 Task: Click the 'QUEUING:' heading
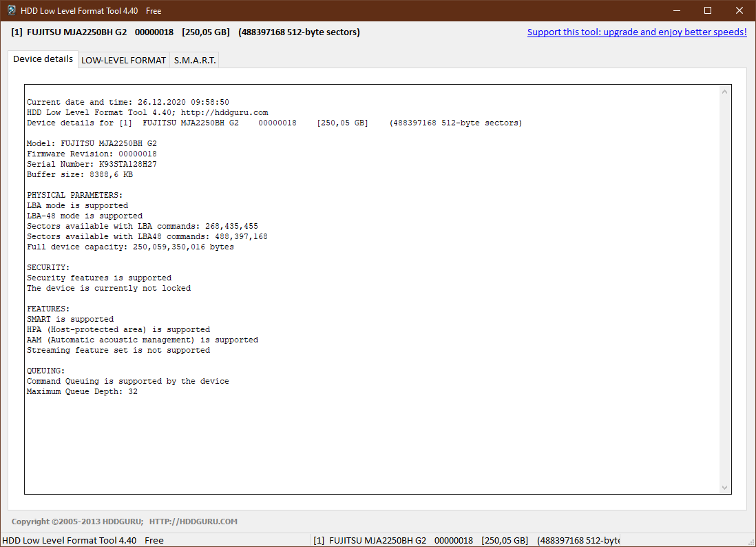point(46,371)
